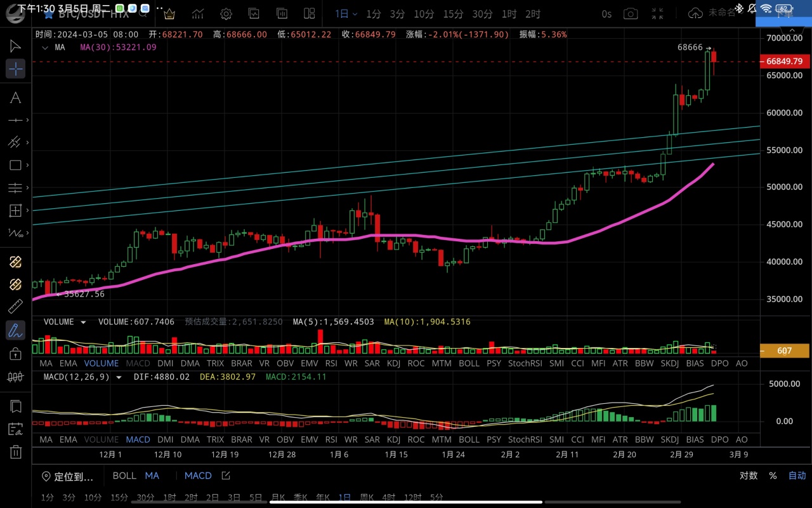Image resolution: width=812 pixels, height=508 pixels.
Task: Pick the ruler measurement tool
Action: coord(15,307)
